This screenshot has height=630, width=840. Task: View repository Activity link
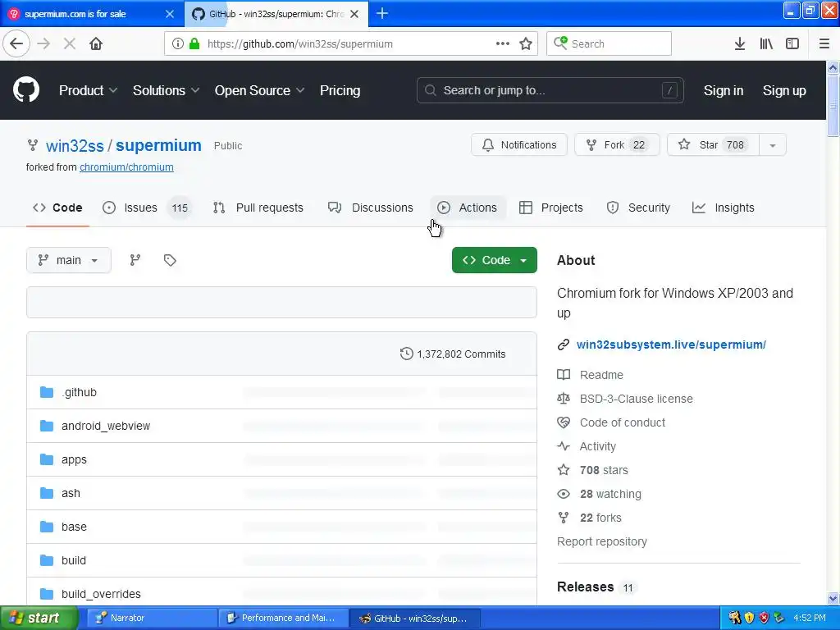tap(597, 446)
